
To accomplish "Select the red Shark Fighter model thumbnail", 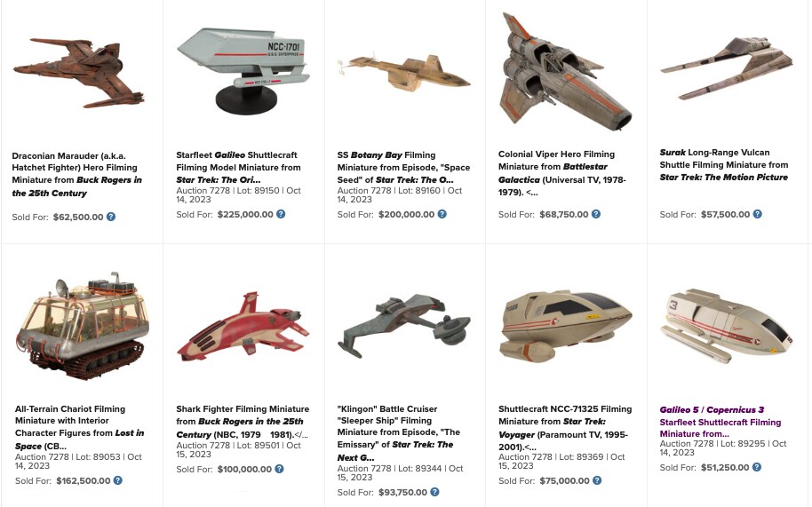I will click(x=243, y=328).
